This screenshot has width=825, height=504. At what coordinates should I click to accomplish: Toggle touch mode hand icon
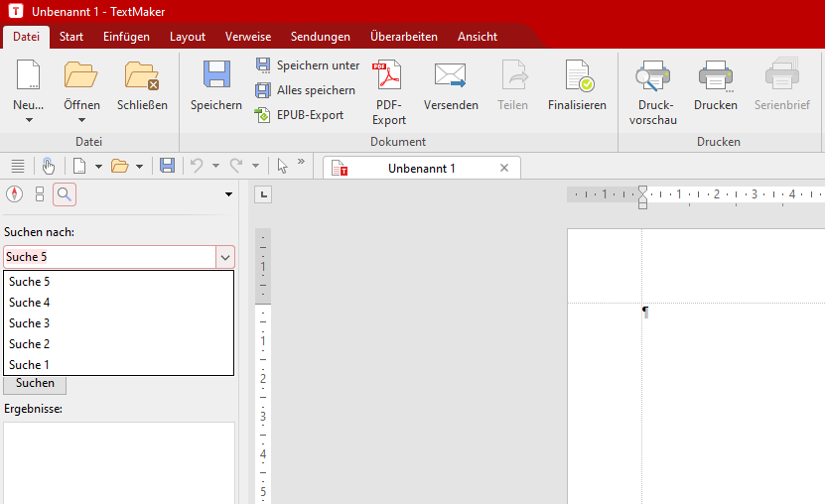click(x=49, y=166)
